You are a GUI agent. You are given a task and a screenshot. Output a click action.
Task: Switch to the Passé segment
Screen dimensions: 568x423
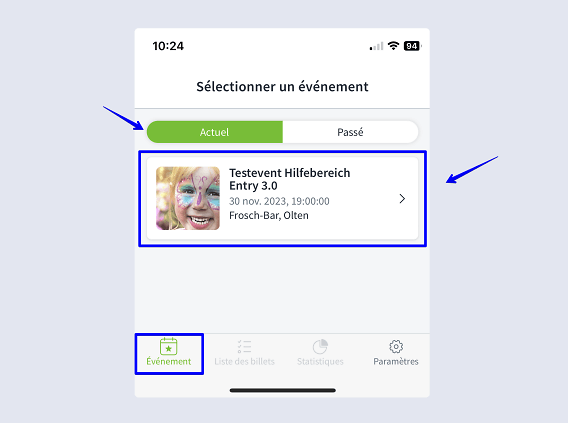coord(350,132)
